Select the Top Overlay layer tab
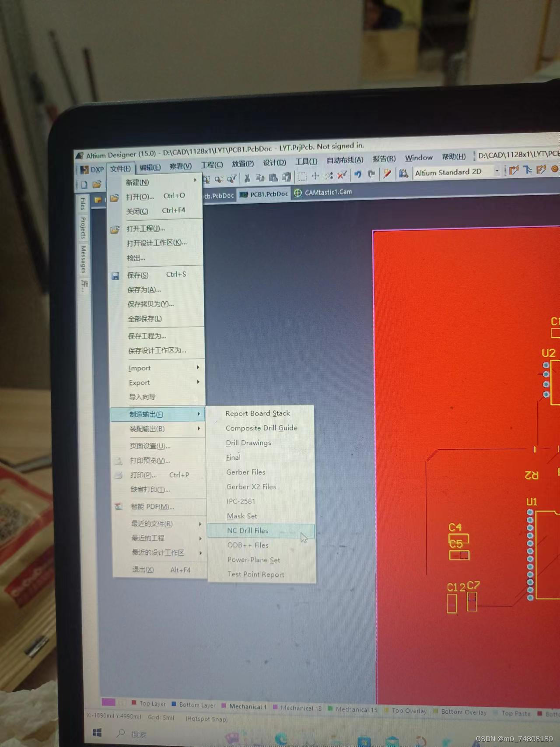Screen dimensions: 560x747 406,711
